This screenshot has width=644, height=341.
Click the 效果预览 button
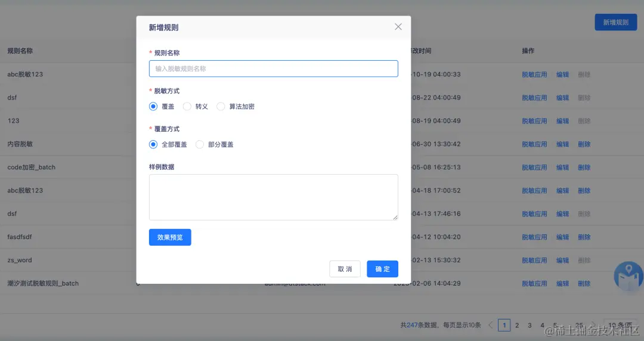point(170,237)
